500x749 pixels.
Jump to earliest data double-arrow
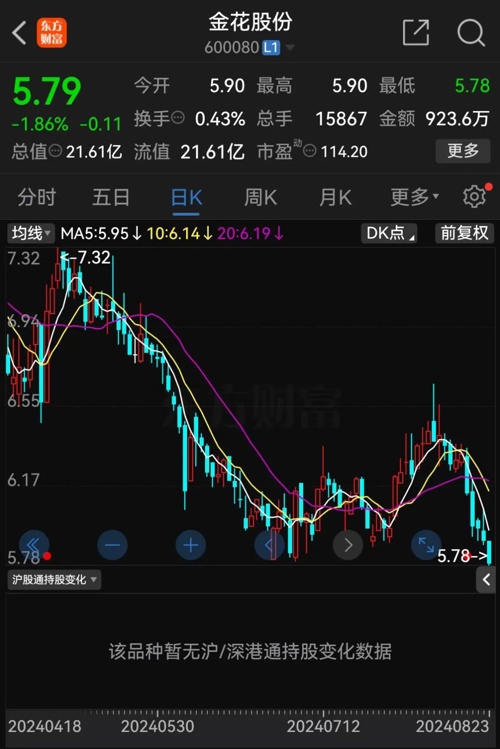tap(34, 545)
